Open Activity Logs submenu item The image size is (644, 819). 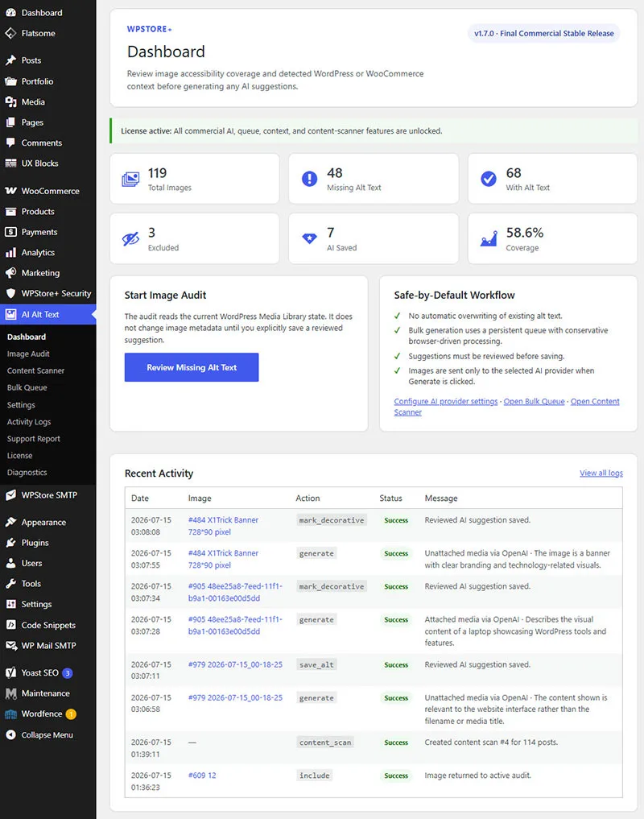pyautogui.click(x=29, y=421)
